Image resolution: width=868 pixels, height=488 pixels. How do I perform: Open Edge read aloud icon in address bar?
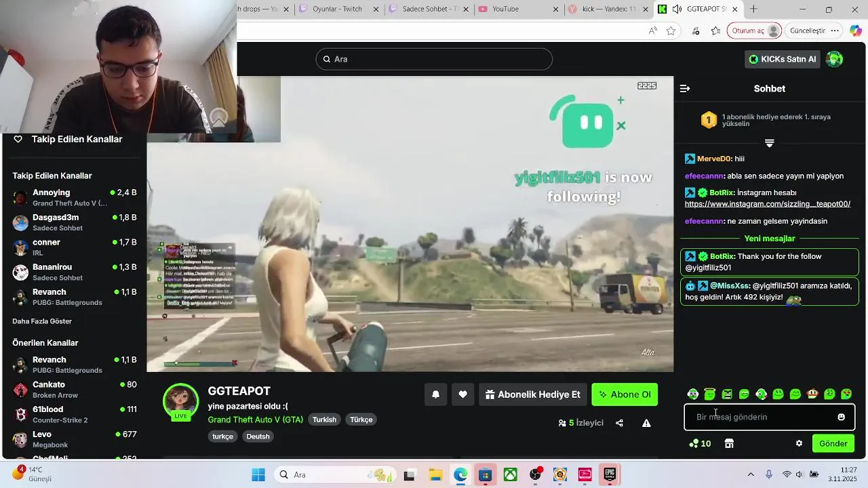(652, 30)
